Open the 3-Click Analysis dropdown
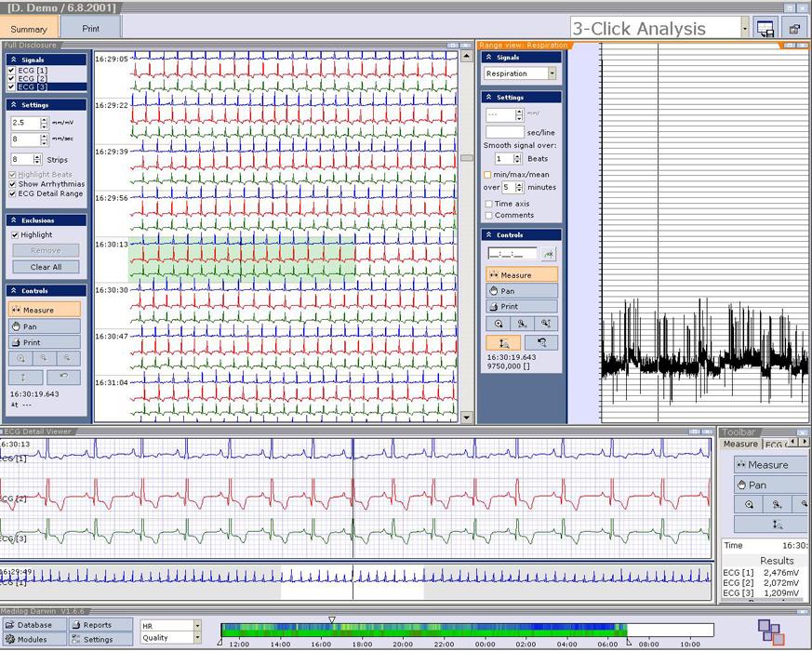This screenshot has width=812, height=651. coord(745,29)
